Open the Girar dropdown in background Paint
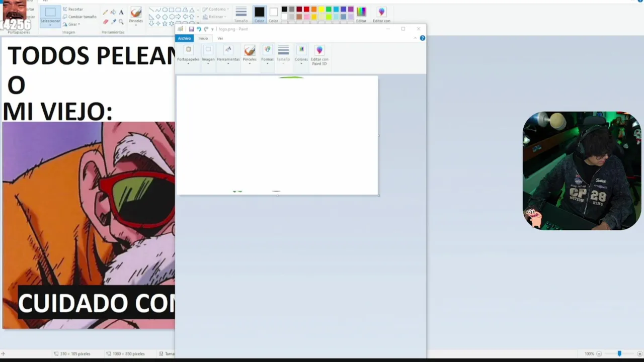Viewport: 644px width, 362px height. coord(71,24)
